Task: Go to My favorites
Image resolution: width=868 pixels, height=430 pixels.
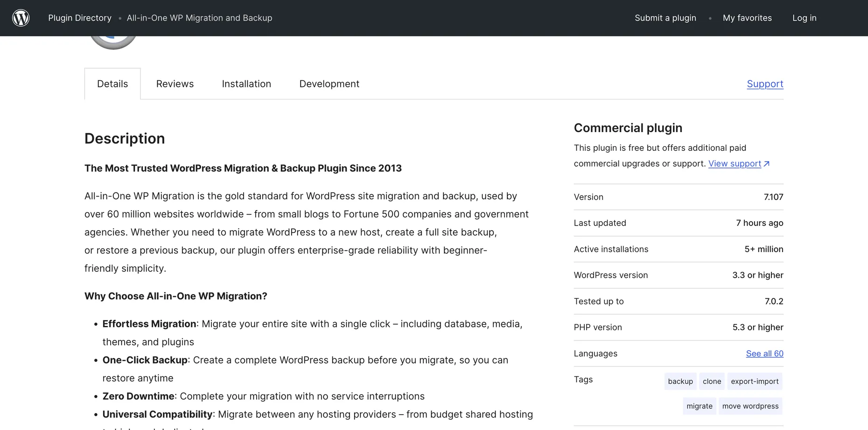Action: point(747,18)
